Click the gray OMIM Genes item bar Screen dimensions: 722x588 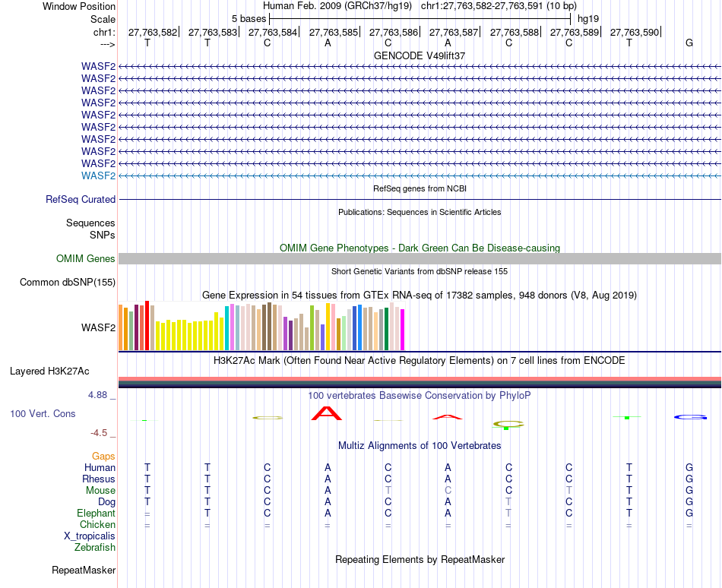pos(420,258)
